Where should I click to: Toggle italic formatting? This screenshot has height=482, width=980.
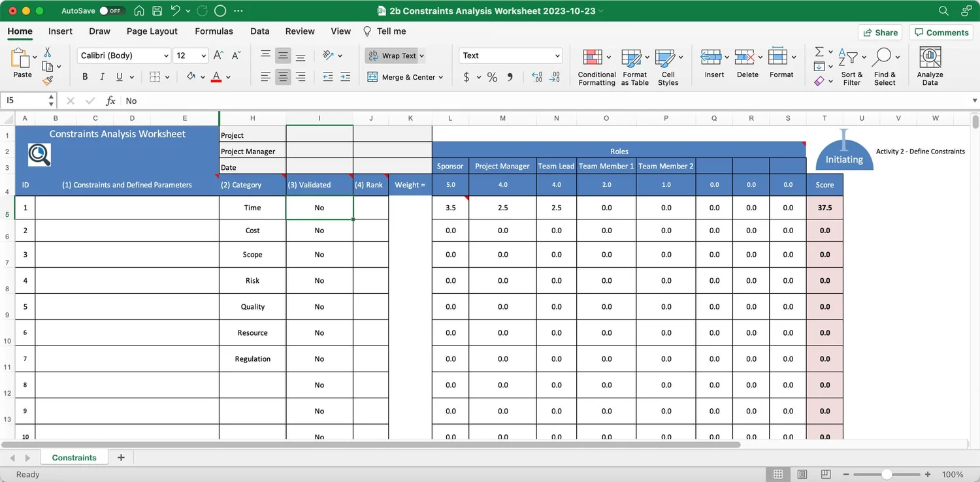point(102,76)
